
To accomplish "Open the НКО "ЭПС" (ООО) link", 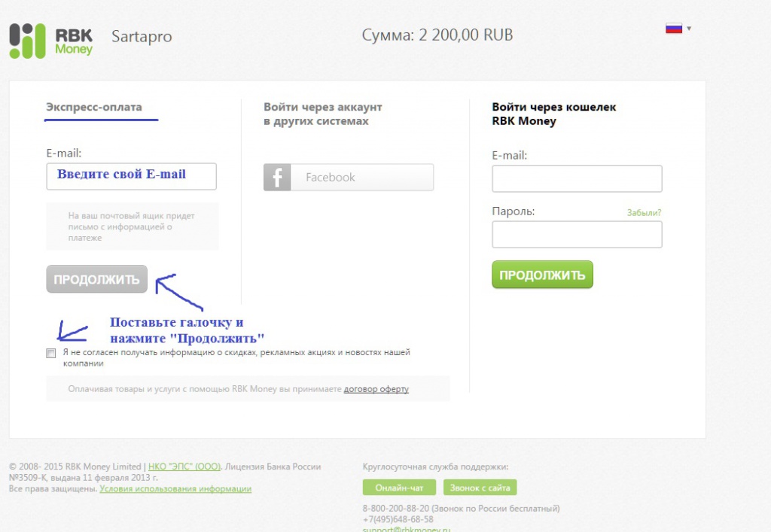I will (184, 467).
